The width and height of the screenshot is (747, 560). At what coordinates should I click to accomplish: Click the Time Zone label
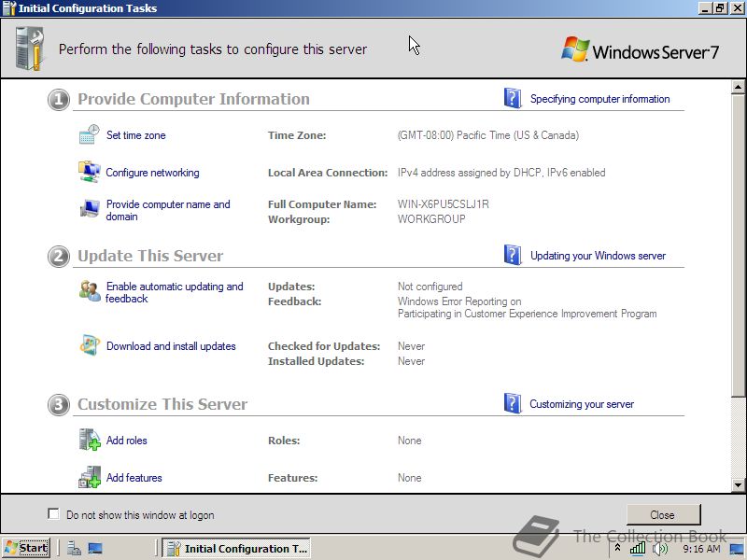pyautogui.click(x=297, y=135)
